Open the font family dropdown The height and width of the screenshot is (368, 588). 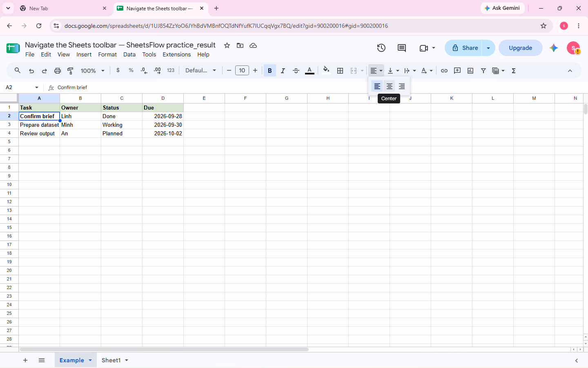(x=200, y=70)
